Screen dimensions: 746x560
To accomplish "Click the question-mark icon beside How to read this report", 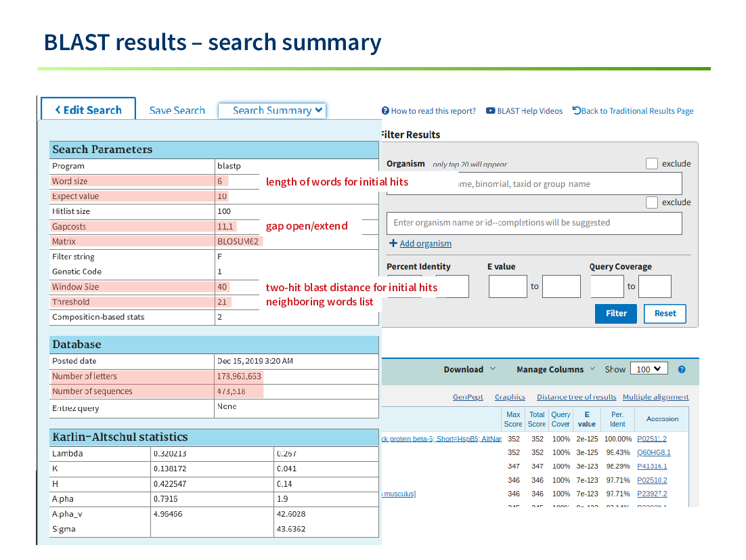I will pyautogui.click(x=385, y=111).
